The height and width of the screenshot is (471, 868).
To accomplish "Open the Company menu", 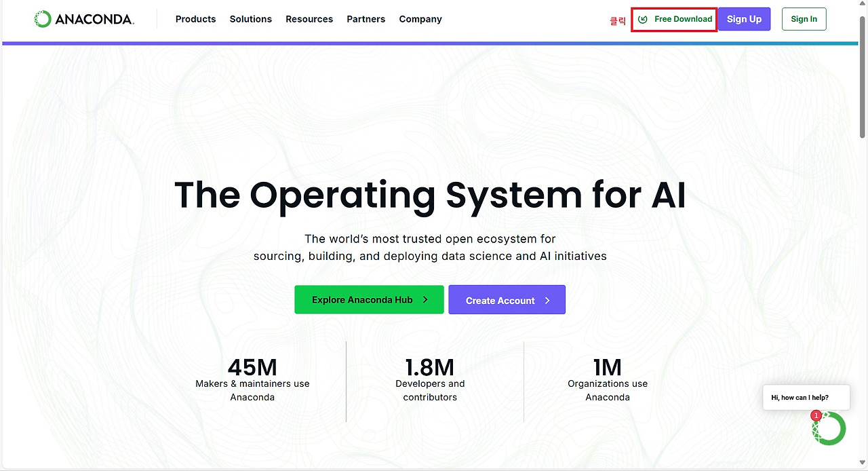I will pos(420,19).
